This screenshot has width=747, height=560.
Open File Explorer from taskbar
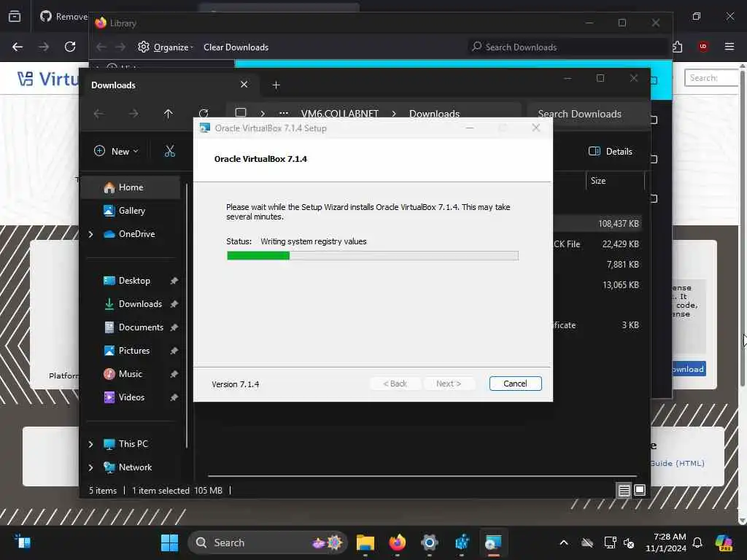tap(365, 542)
